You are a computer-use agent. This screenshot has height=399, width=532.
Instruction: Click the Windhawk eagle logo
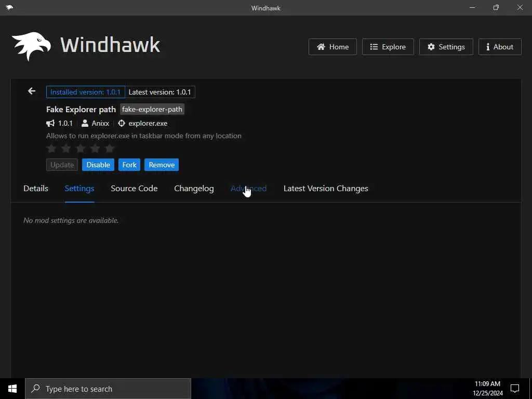[31, 46]
